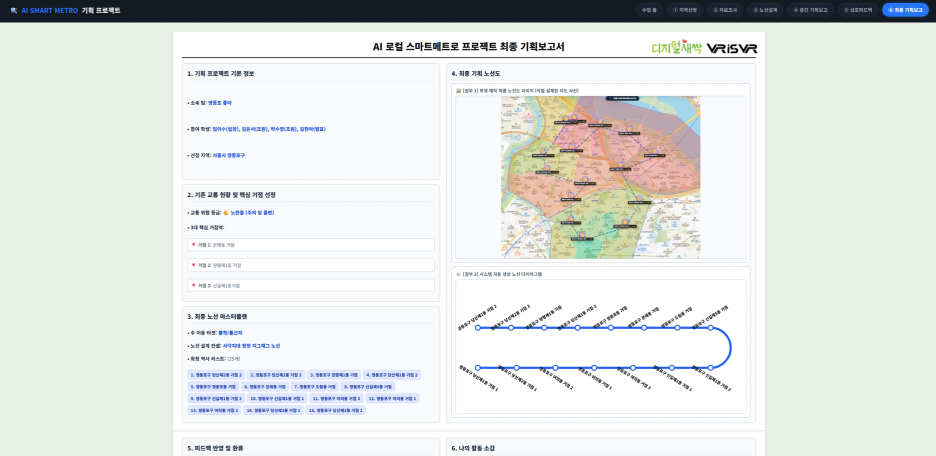Click section heading 5. 피드백 반영 및 환류
Image resolution: width=936 pixels, height=456 pixels.
pyautogui.click(x=215, y=448)
